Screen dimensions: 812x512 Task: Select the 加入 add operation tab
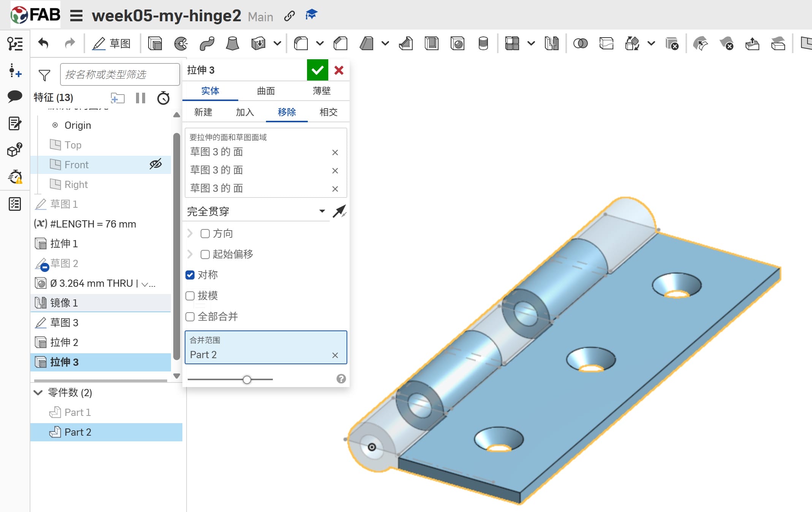tap(245, 112)
